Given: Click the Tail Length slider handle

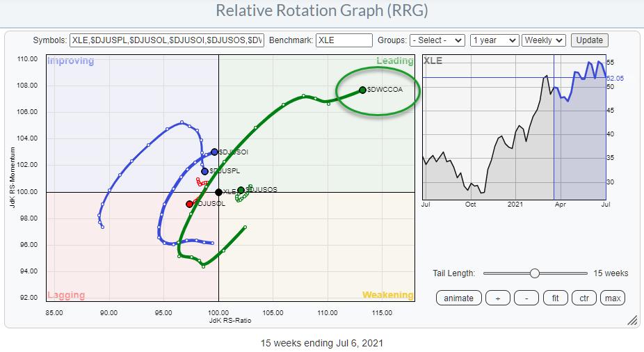Looking at the screenshot, I should (x=534, y=273).
